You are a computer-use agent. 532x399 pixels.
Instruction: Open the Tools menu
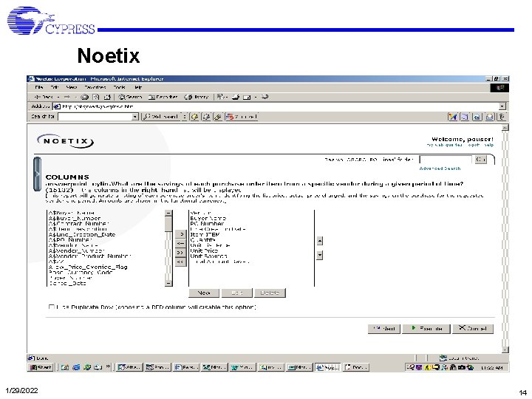click(x=120, y=87)
